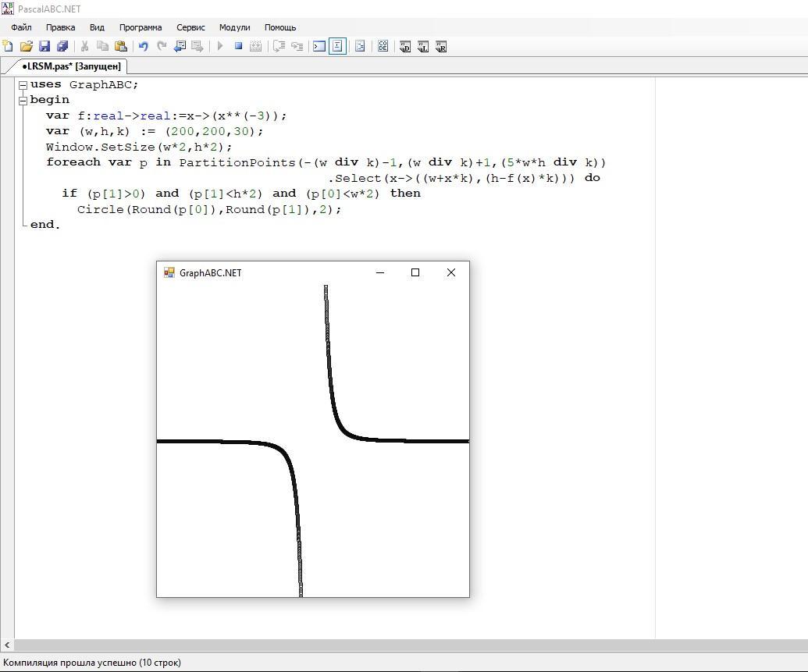Collapse the uses GraphABC code fold
Screen dimensions: 808x672
23,85
